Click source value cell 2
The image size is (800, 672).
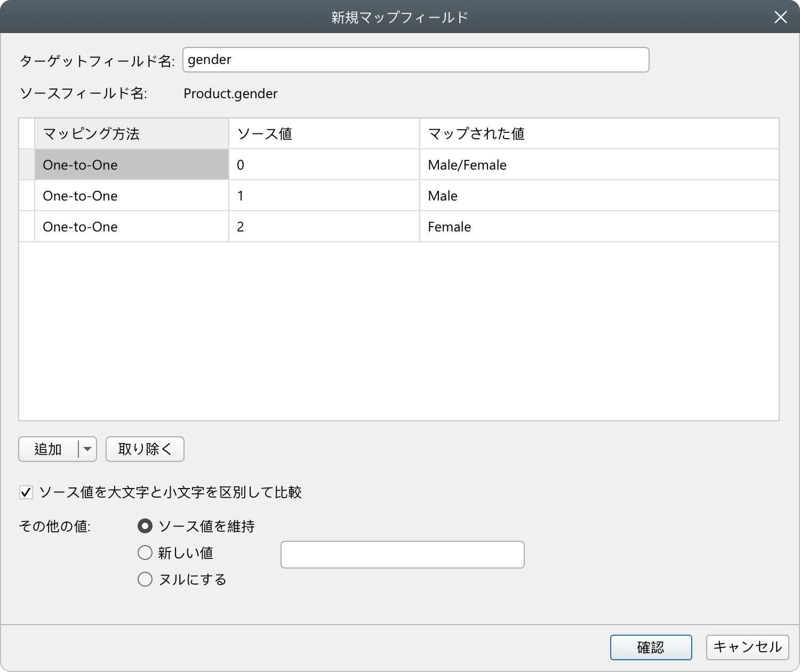coord(324,226)
